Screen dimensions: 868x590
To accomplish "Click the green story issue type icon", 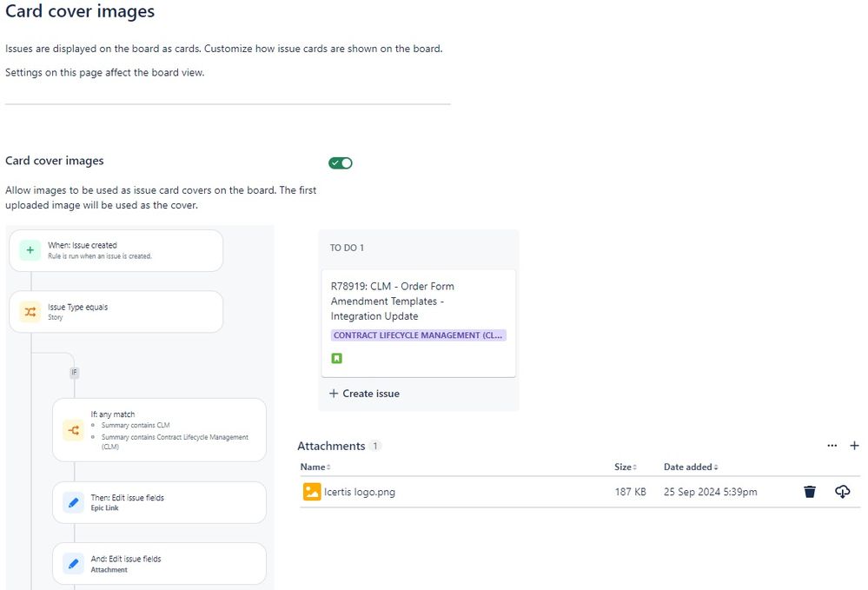I will 336,358.
